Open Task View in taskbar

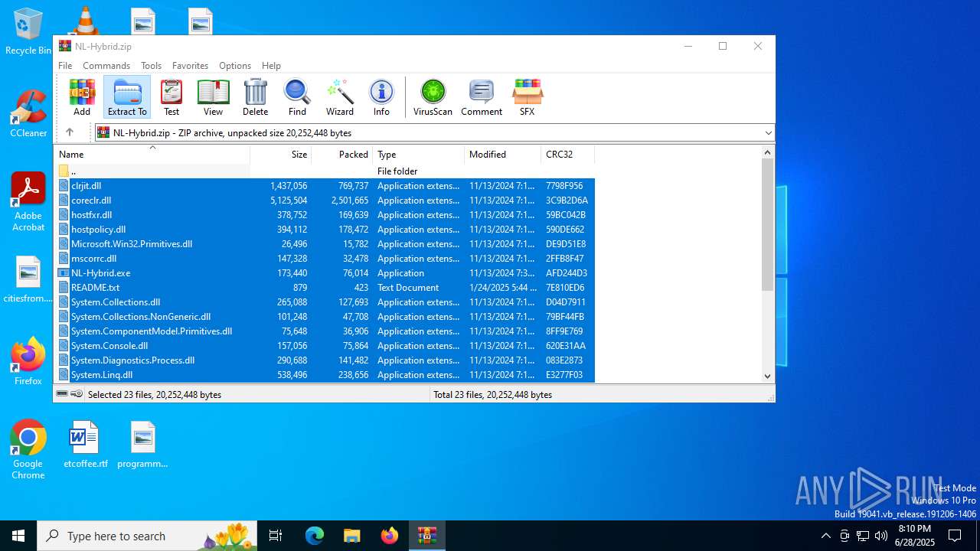(276, 536)
